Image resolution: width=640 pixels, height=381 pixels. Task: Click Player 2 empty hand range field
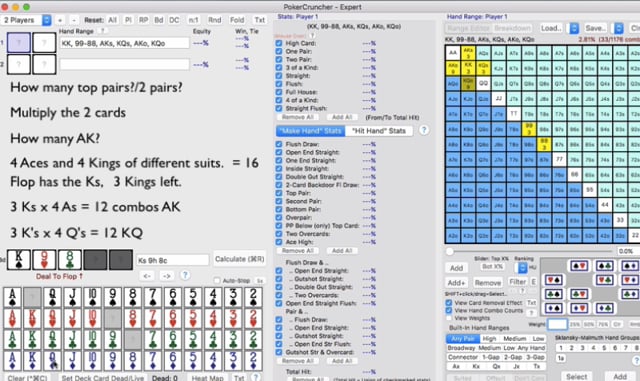pos(124,64)
